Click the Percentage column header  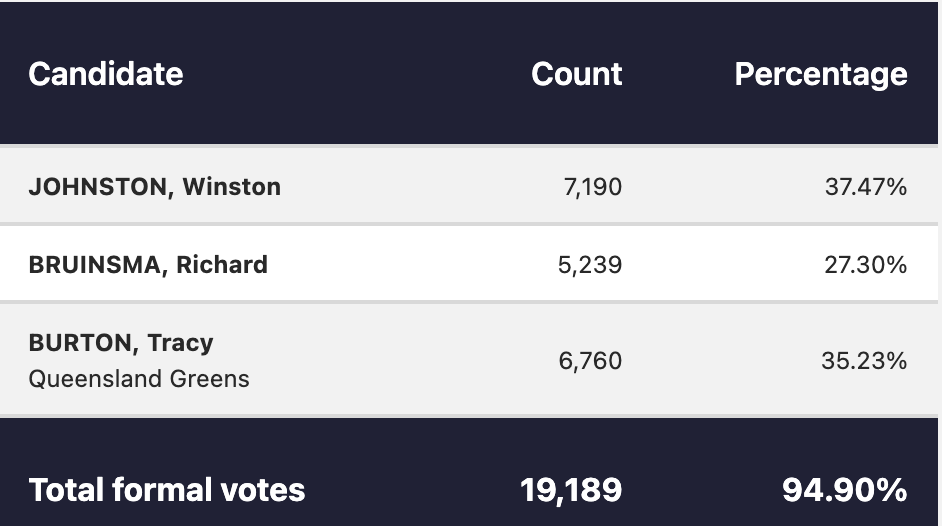[x=821, y=75]
